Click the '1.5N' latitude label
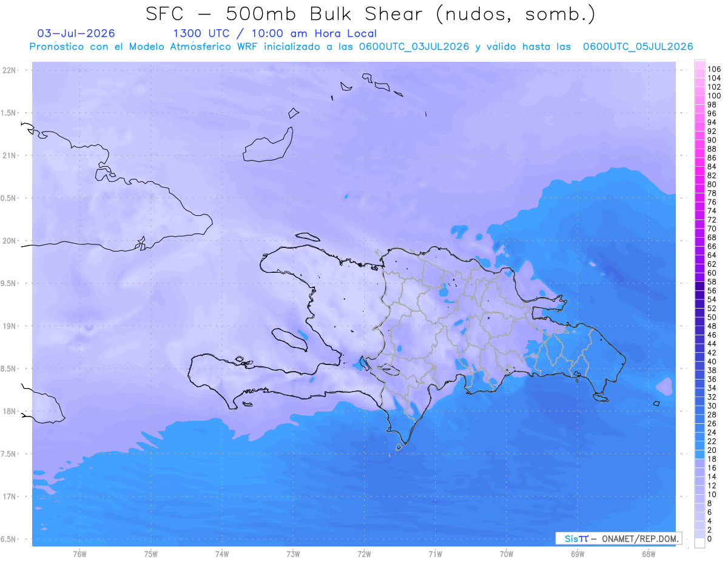Image resolution: width=728 pixels, height=562 pixels. click(9, 113)
